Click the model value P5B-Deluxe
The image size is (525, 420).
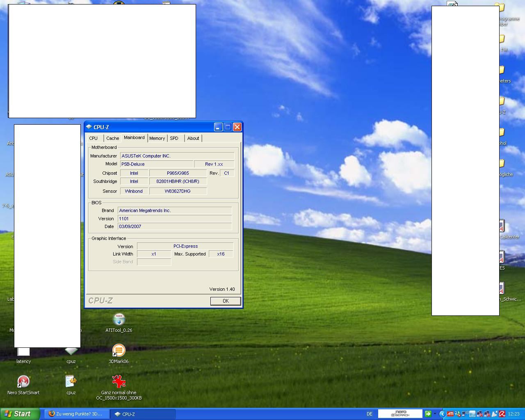pos(156,164)
